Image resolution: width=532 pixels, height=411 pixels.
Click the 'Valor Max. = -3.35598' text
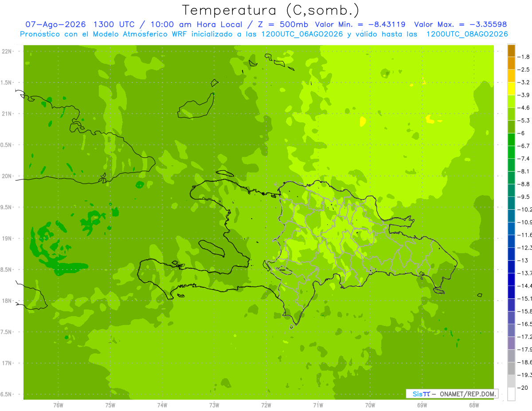click(460, 24)
